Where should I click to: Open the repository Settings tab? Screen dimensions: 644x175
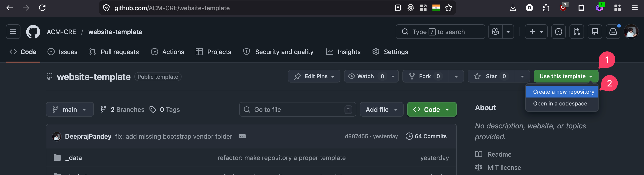pos(390,52)
